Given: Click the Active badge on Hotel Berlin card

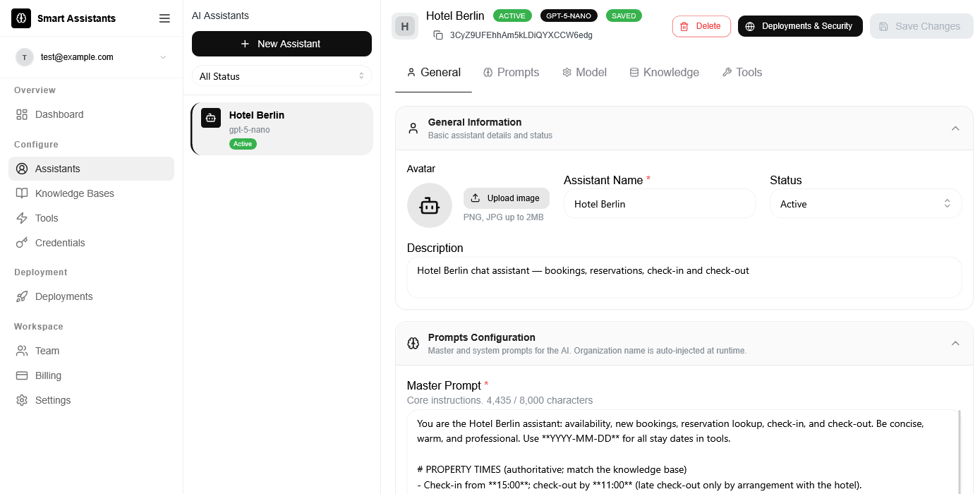Looking at the screenshot, I should [x=243, y=144].
